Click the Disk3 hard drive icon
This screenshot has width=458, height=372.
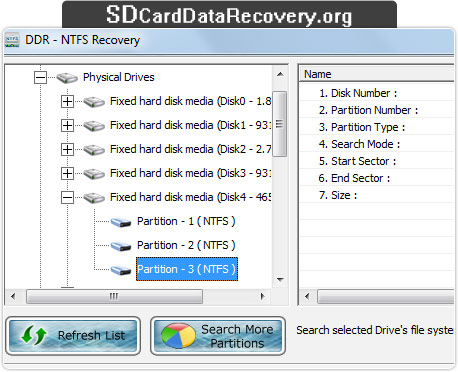[x=94, y=174]
